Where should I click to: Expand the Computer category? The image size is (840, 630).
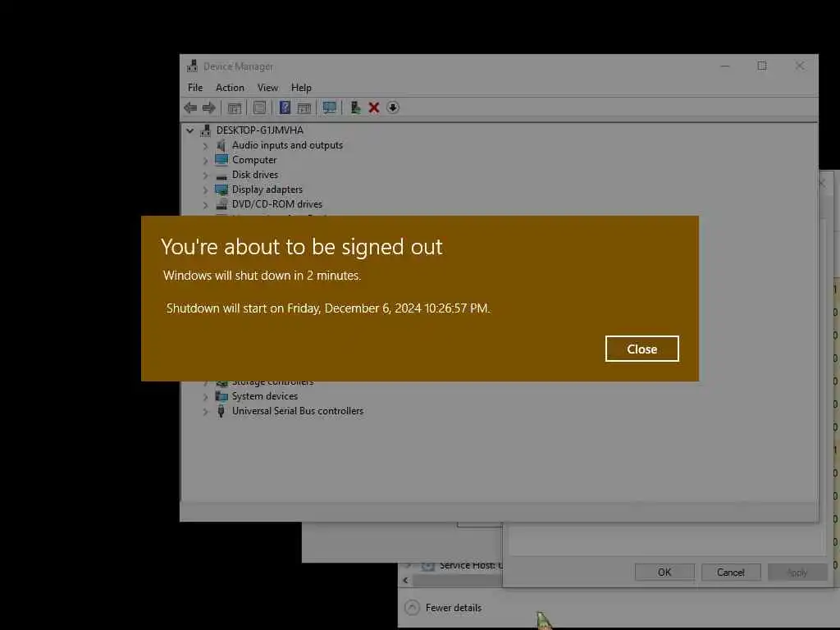[205, 160]
